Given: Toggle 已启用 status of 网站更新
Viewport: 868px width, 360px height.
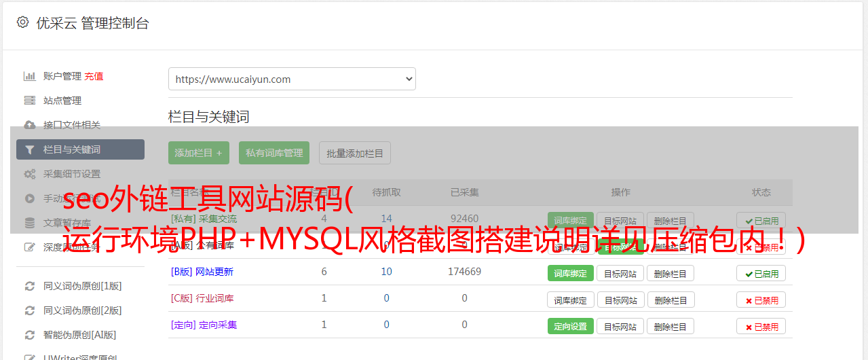Looking at the screenshot, I should point(761,273).
